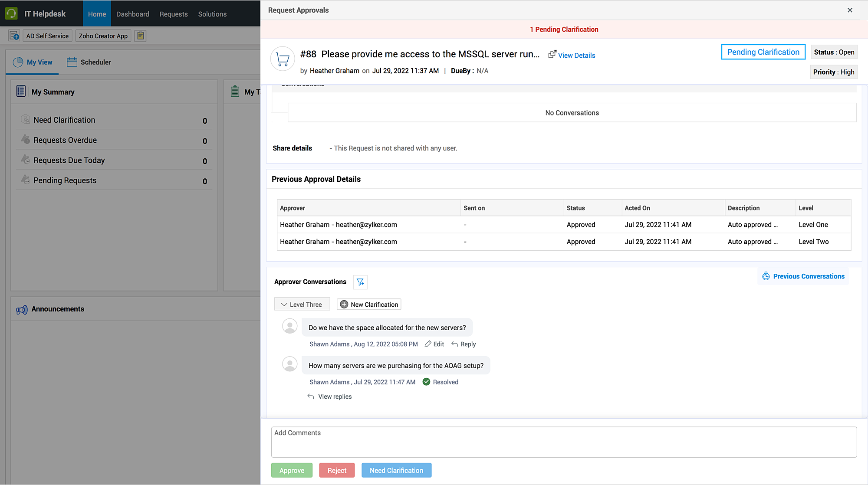Click the shopping cart request icon

pos(283,59)
